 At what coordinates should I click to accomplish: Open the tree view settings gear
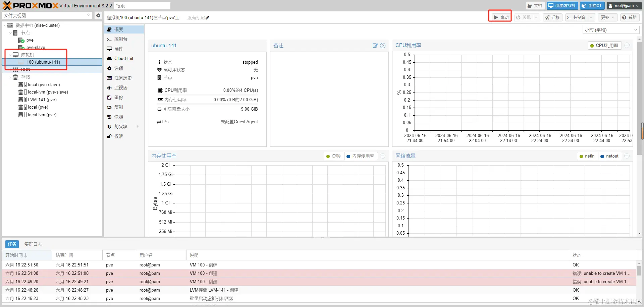point(98,15)
